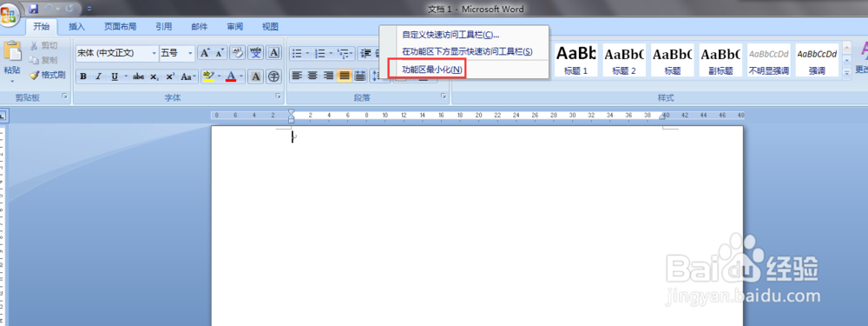The width and height of the screenshot is (868, 326).
Task: Open the Change Case Aa dropdown
Action: tap(187, 77)
